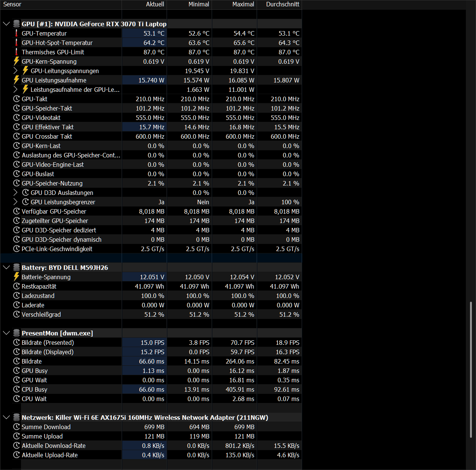Click the GPU Leistungsaufnahme lightning bolt icon
Image resolution: width=476 pixels, height=470 pixels.
tap(17, 80)
